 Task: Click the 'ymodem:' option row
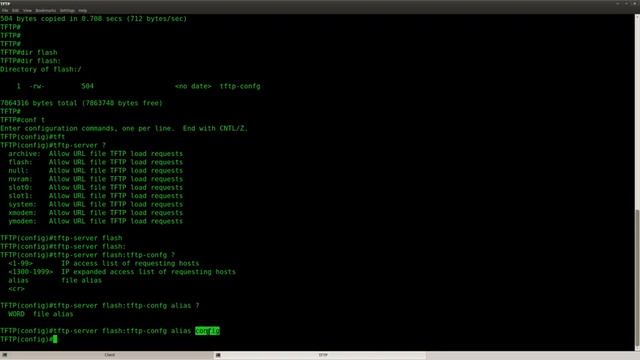[96, 221]
